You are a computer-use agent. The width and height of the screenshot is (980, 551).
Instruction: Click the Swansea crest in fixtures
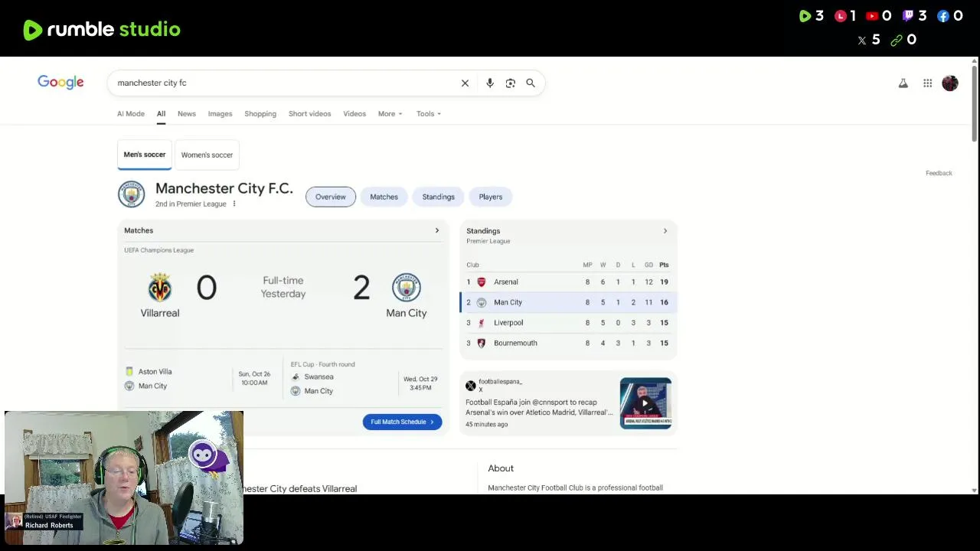click(296, 377)
